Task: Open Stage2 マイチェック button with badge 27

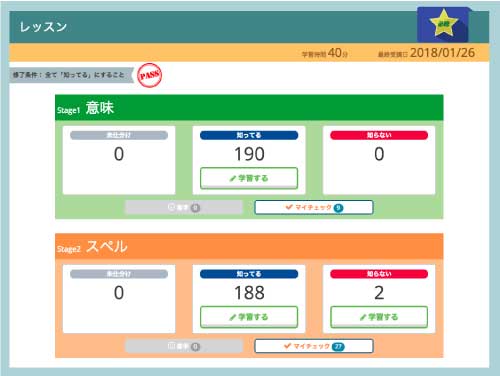Action: pyautogui.click(x=314, y=346)
